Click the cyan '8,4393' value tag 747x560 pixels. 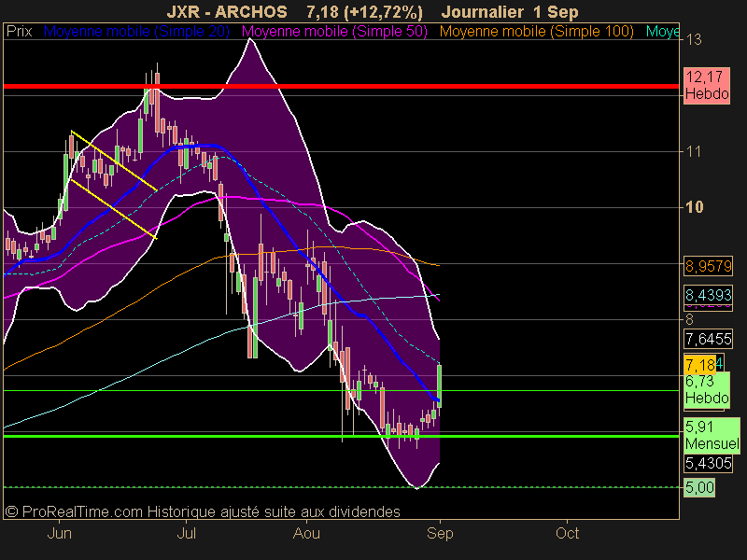coord(708,295)
